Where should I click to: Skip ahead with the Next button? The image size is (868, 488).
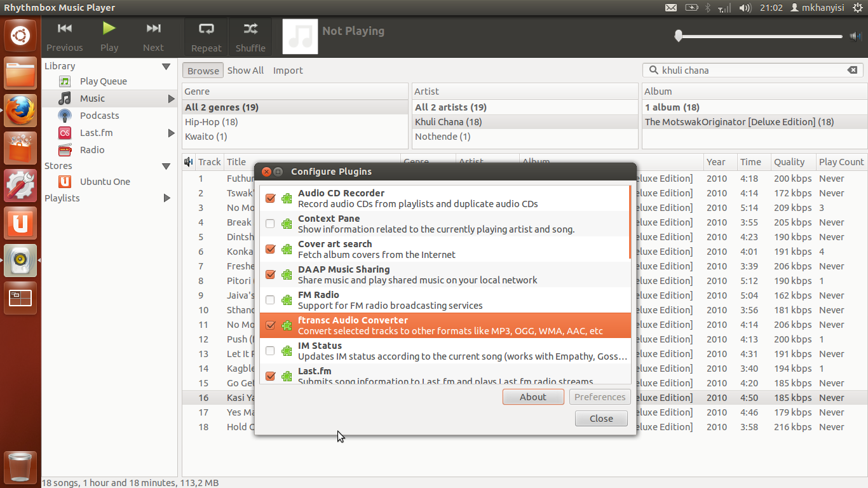[x=153, y=37]
